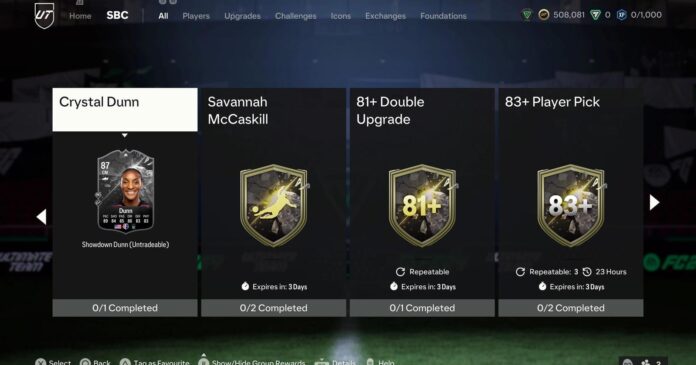Image resolution: width=696 pixels, height=365 pixels.
Task: Go to next SBC page with right arrow
Action: tap(654, 202)
